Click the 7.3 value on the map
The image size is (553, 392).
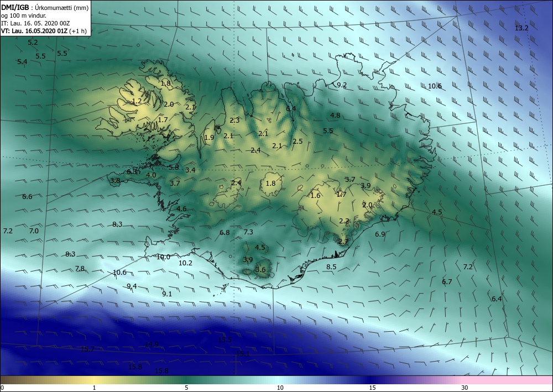pyautogui.click(x=248, y=232)
